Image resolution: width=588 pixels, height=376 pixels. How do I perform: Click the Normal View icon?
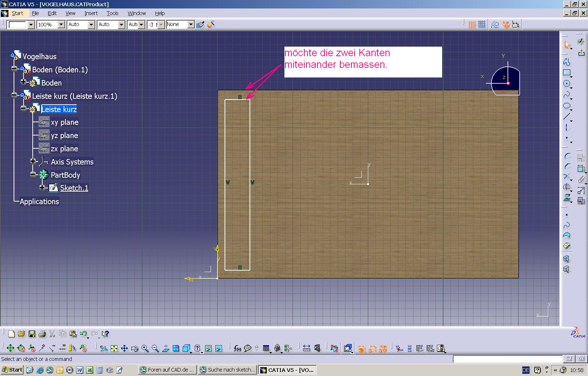165,348
